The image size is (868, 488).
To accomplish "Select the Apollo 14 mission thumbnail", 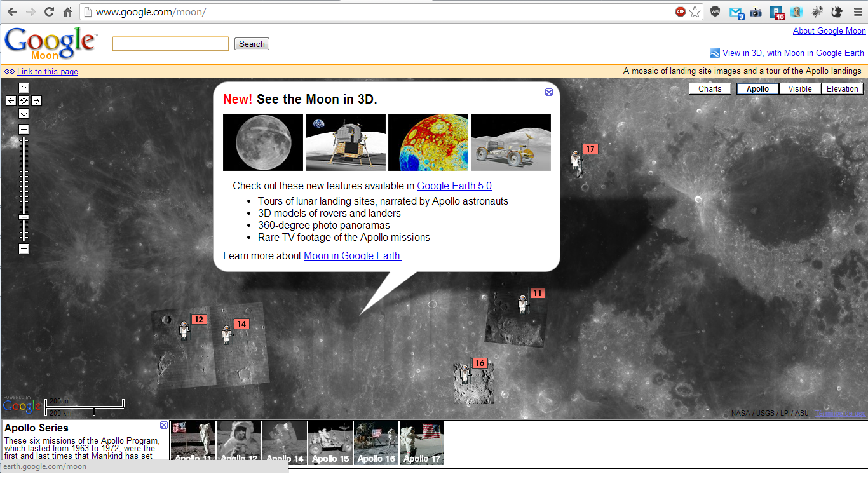I will tap(285, 443).
